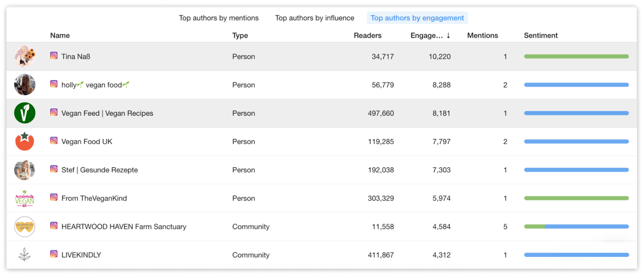This screenshot has height=277, width=644.
Task: Click Instagram icon beside HEARTWOOD HAVEN
Action: [54, 226]
